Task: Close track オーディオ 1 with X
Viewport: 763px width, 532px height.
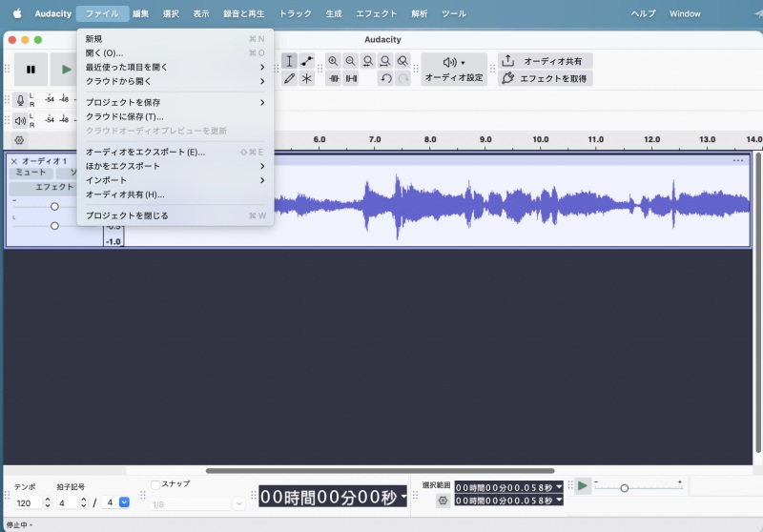Action: [x=13, y=161]
